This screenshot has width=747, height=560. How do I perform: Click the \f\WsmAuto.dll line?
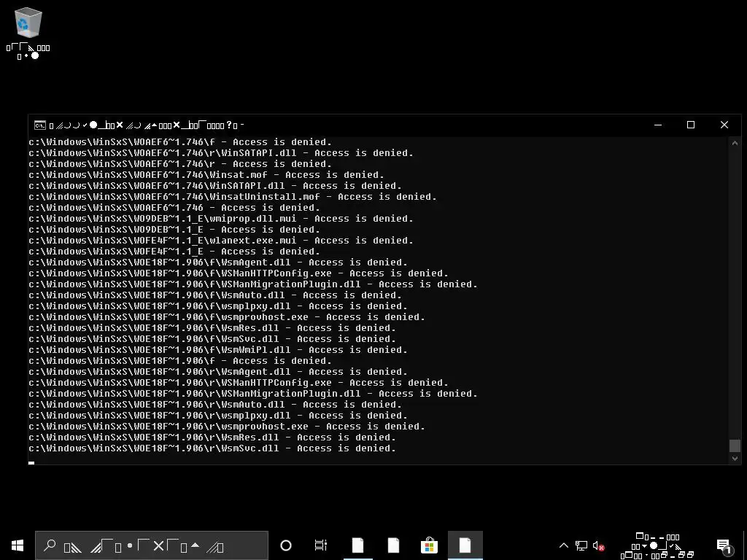215,295
